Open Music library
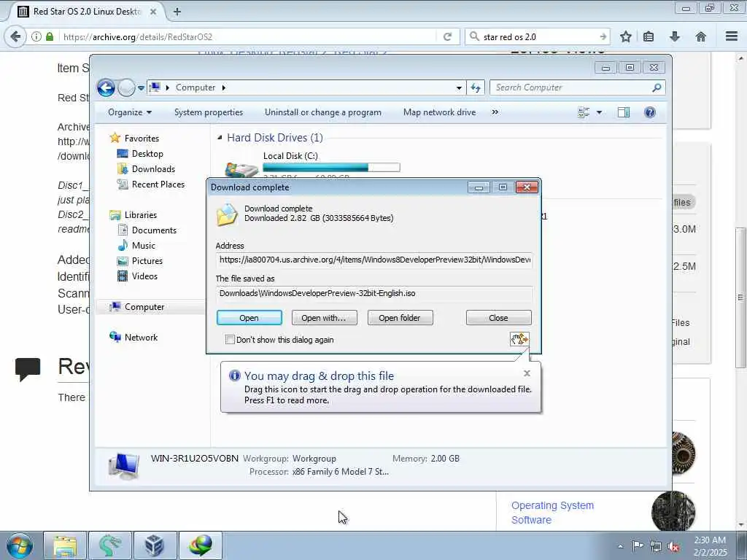747x560 pixels. [144, 246]
